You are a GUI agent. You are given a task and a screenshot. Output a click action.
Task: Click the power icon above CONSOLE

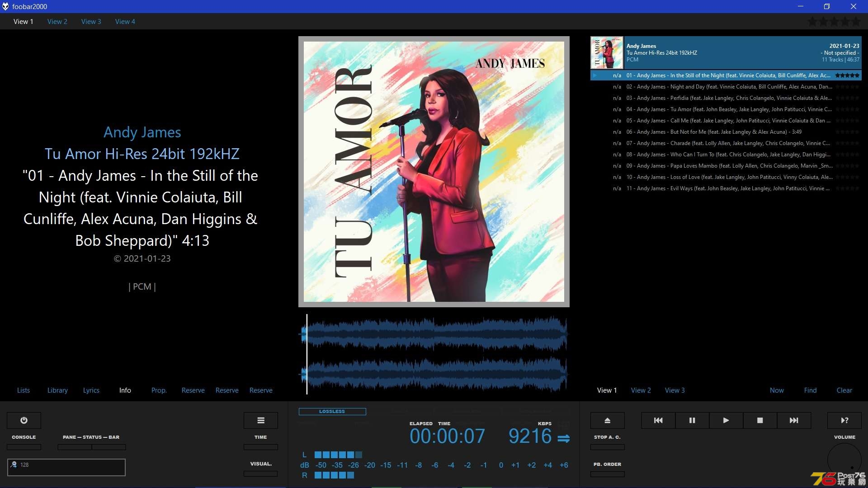tap(24, 420)
